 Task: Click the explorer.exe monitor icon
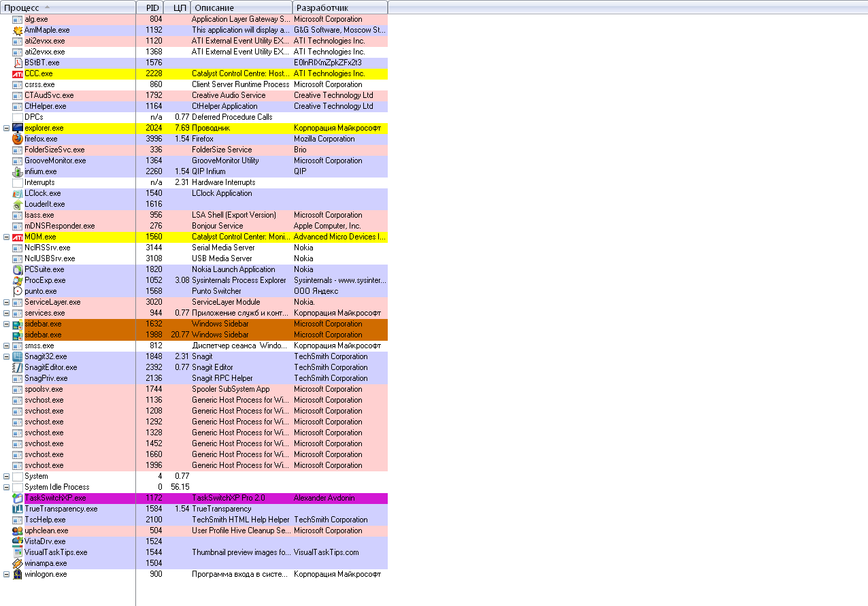point(18,128)
